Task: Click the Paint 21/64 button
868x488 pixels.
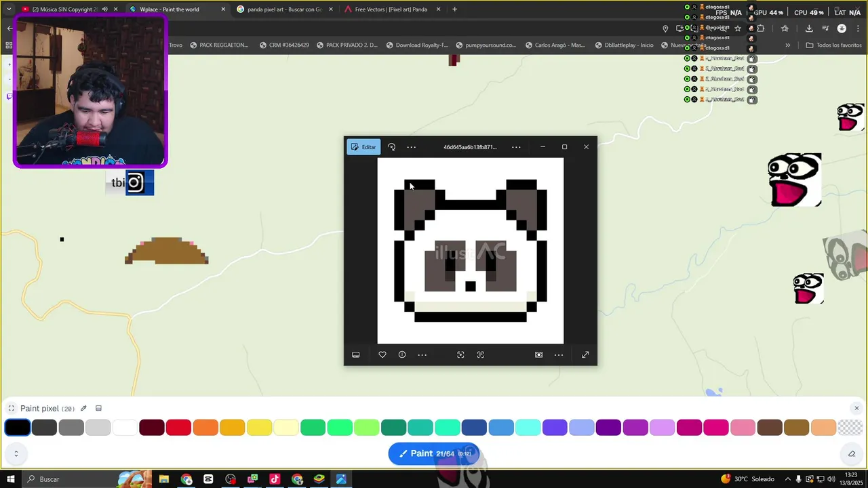Action: (x=434, y=453)
